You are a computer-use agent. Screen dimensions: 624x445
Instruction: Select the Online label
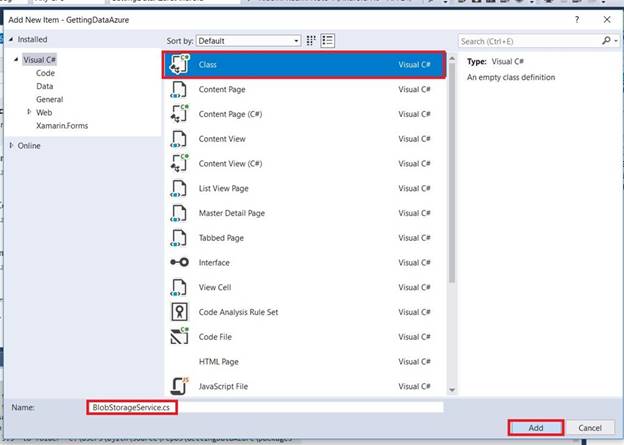[29, 146]
